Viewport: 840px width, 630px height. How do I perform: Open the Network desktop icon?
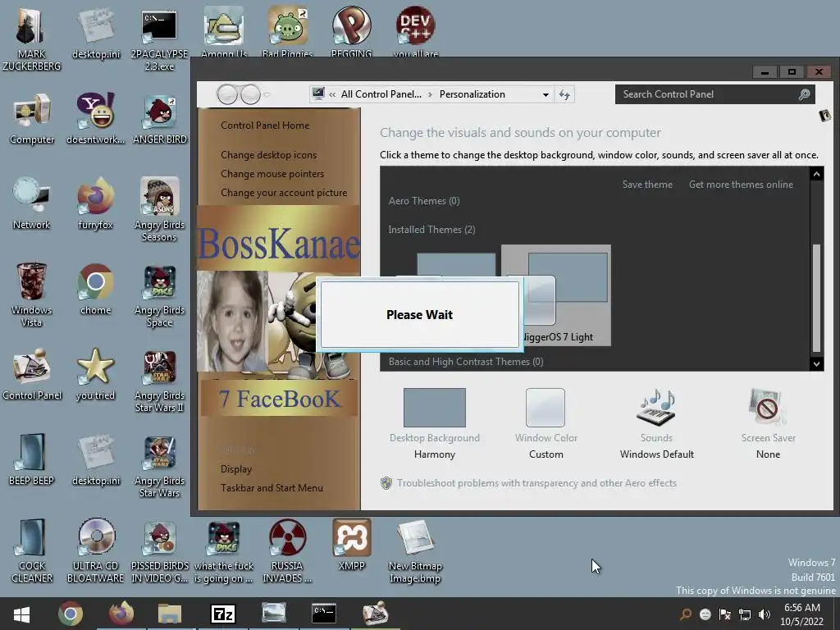[x=32, y=204]
